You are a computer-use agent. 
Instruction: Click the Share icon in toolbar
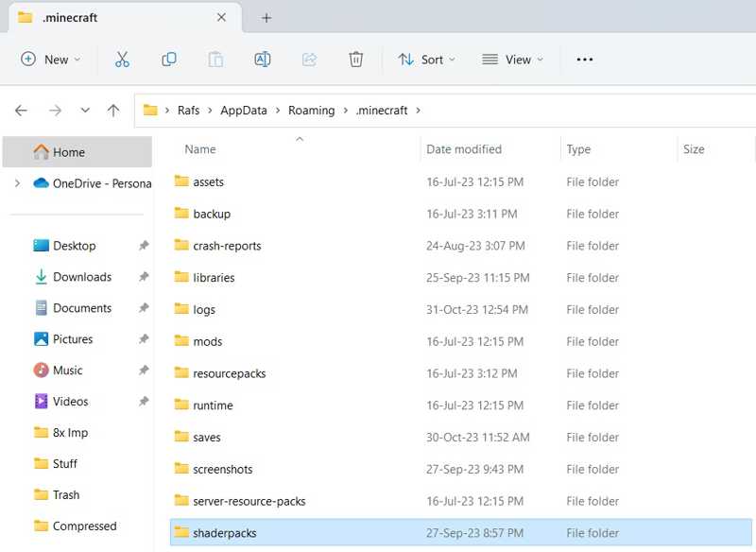pos(309,60)
